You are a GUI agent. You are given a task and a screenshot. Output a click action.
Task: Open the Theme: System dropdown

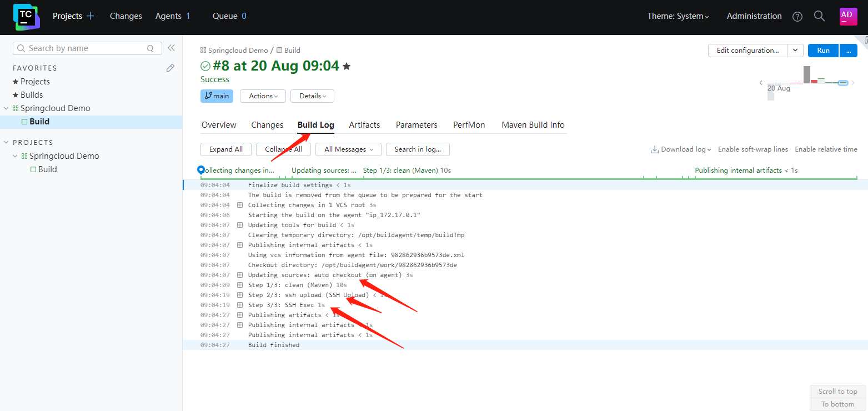(x=679, y=16)
